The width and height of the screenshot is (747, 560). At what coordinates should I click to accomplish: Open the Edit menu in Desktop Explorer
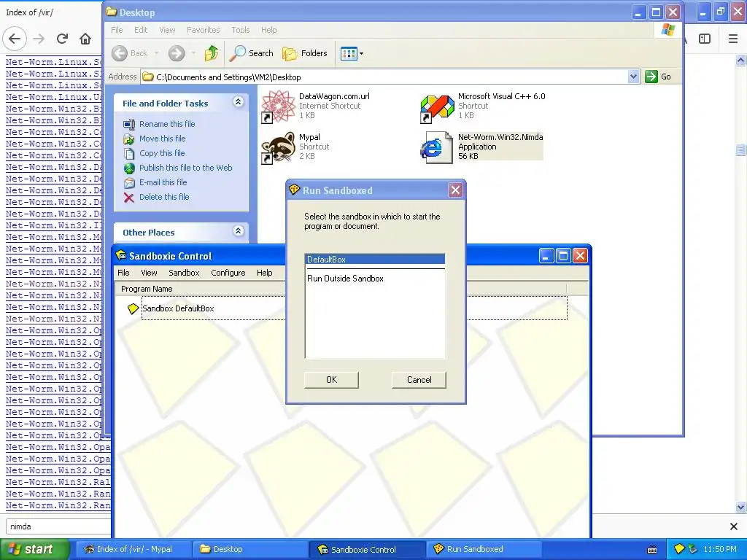point(141,30)
